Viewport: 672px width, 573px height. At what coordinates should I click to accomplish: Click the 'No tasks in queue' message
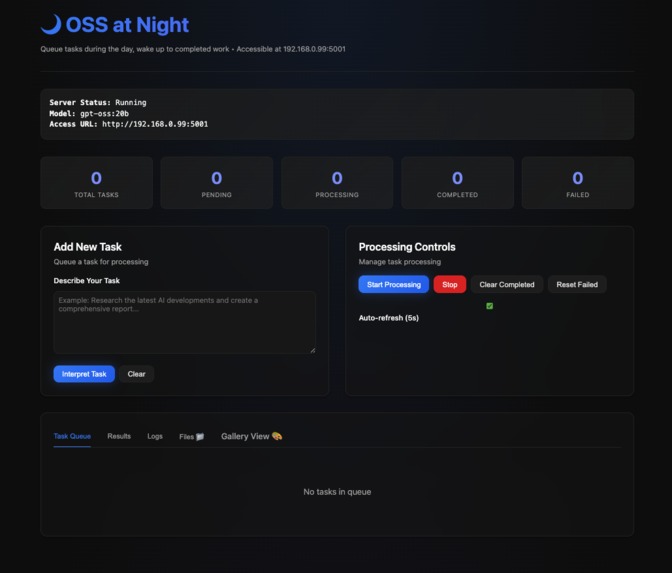pyautogui.click(x=337, y=492)
